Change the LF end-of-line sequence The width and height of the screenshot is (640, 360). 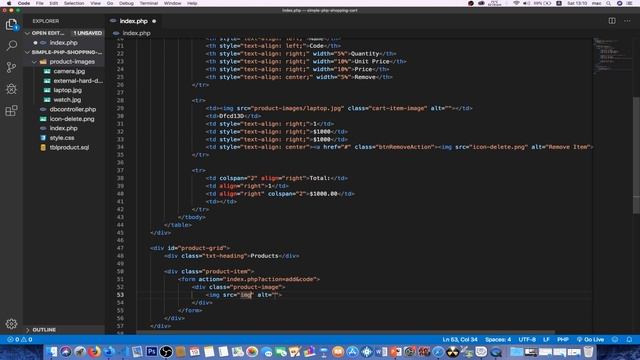click(546, 340)
